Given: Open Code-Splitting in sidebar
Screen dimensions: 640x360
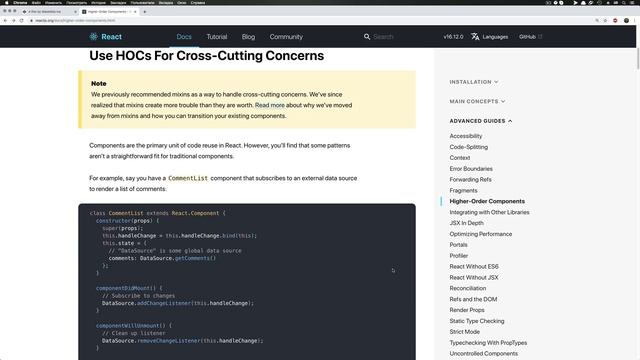Looking at the screenshot, I should pos(469,147).
